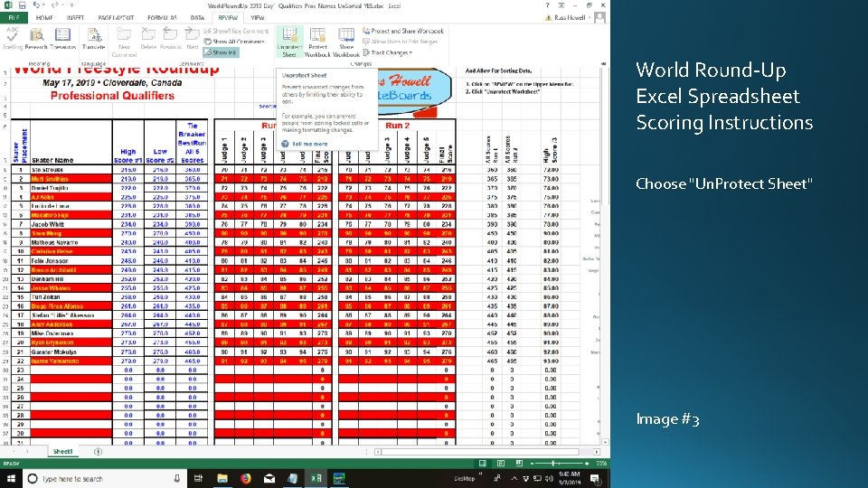Screen dimensions: 868x488
Task: Switch to the FORMULAS tab
Action: [162, 18]
